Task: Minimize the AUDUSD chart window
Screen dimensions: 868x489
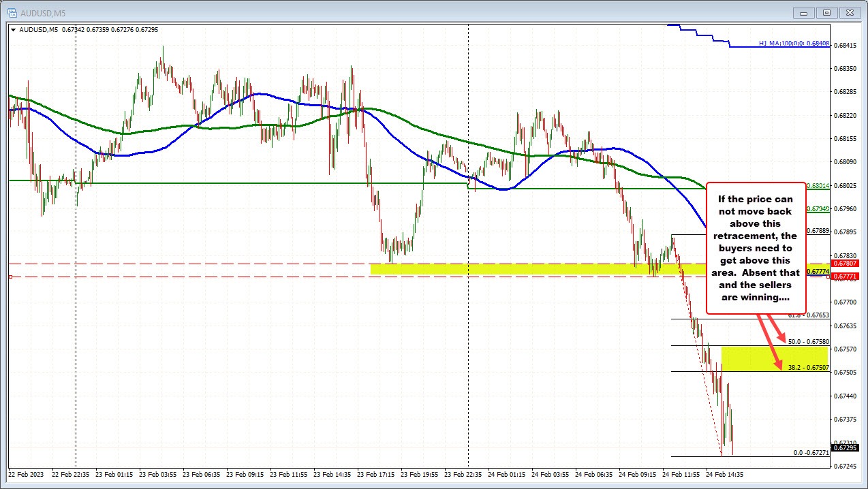Action: coord(803,12)
